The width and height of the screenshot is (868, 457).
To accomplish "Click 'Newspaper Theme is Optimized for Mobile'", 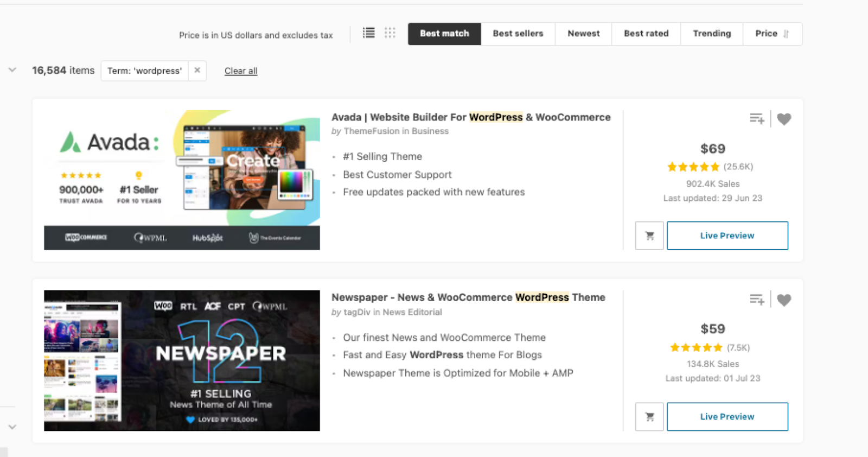I will tap(458, 373).
